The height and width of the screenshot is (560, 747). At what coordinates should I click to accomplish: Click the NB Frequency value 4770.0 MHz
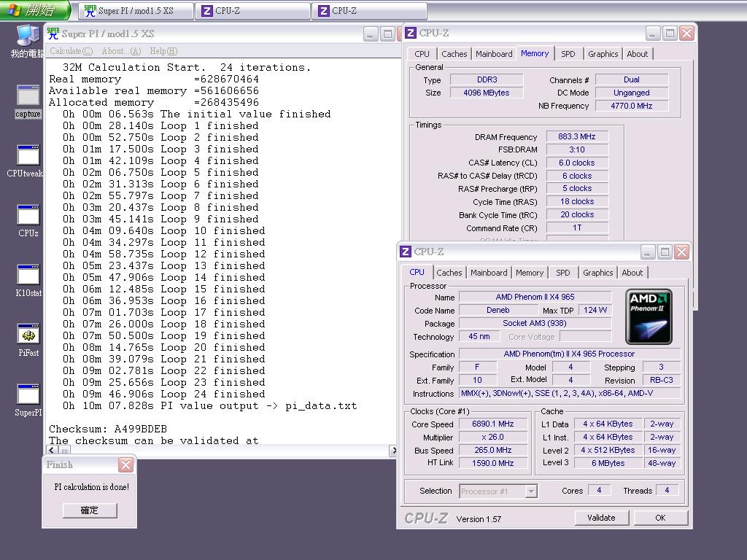coord(632,106)
